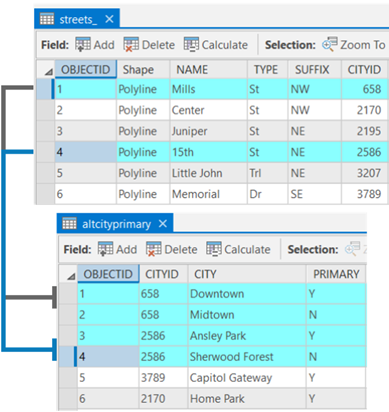389x412 pixels.
Task: Click CITYID 2170 in altcityprimary table
Action: click(x=163, y=398)
